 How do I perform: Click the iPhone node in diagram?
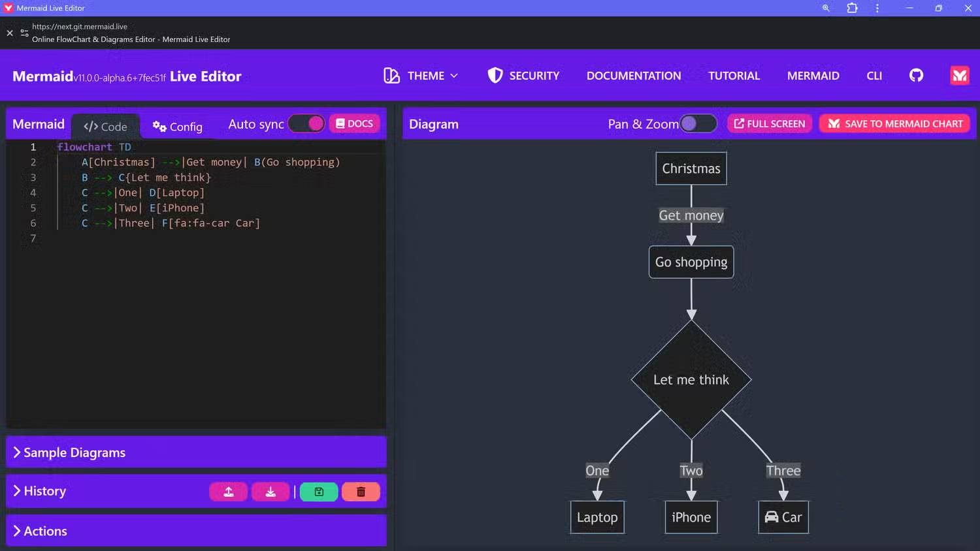691,517
